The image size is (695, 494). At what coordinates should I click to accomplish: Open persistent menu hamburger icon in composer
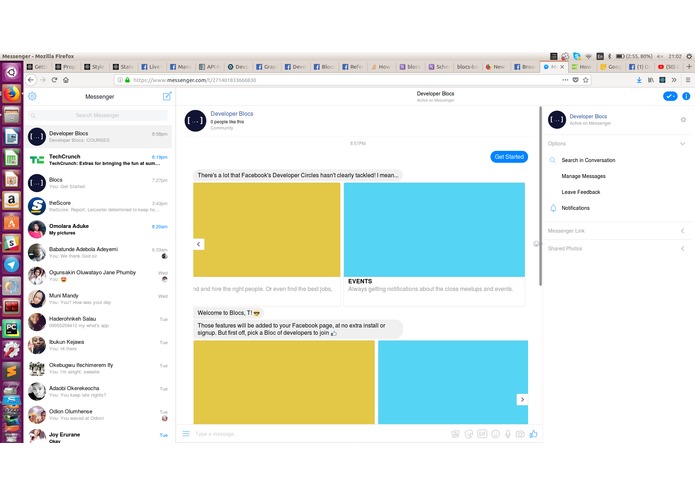coord(186,434)
